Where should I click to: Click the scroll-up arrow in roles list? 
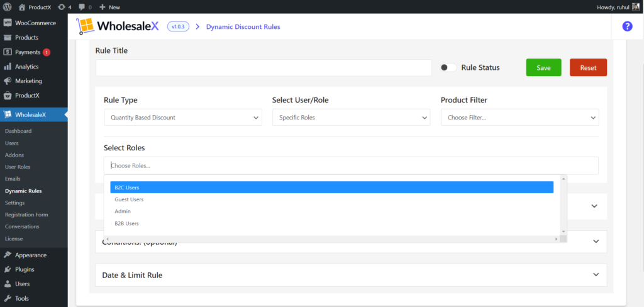(563, 178)
